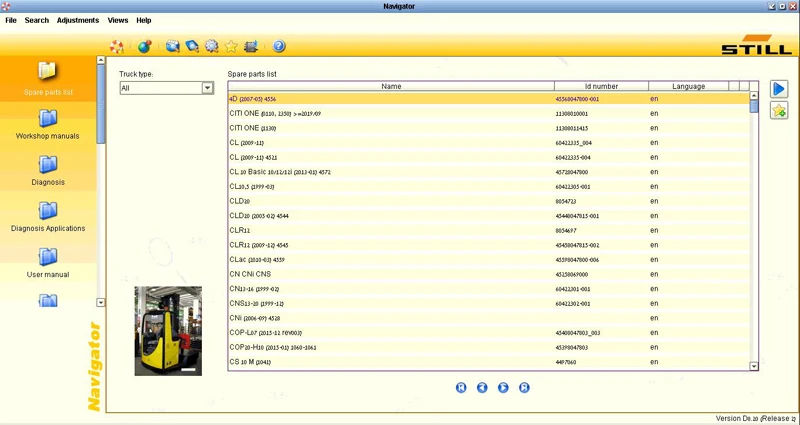Sort the list by the Language column header
The width and height of the screenshot is (800, 425).
(x=689, y=86)
